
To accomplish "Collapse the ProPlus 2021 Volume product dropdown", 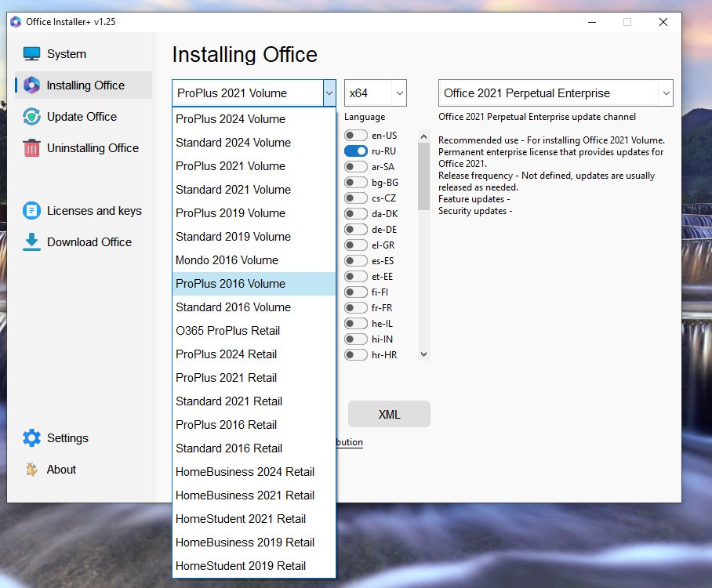I will 329,93.
